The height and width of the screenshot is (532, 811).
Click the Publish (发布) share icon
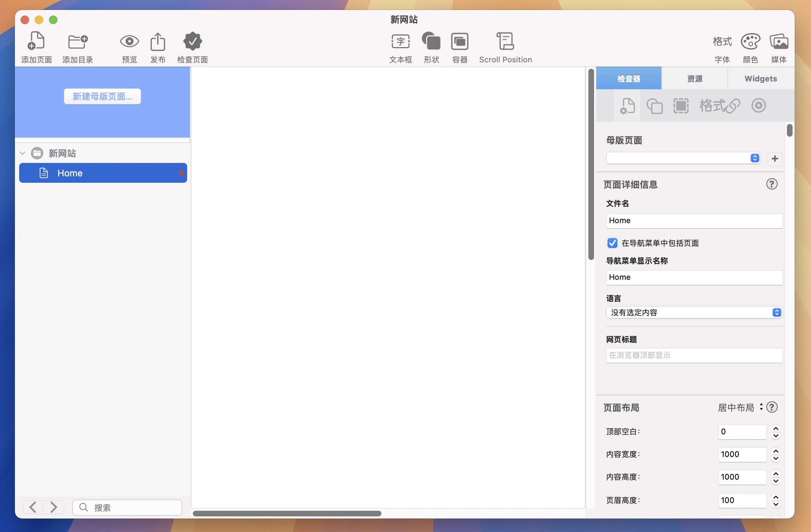tap(158, 42)
